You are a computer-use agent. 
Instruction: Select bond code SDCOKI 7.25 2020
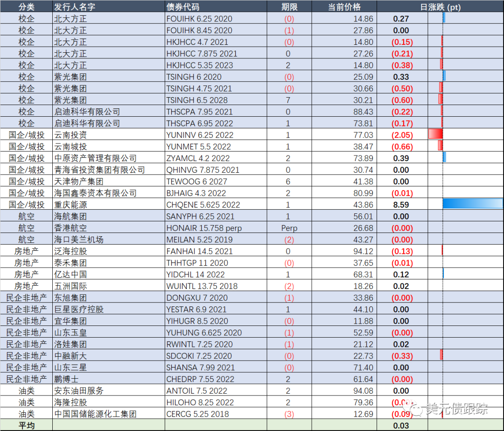199,356
